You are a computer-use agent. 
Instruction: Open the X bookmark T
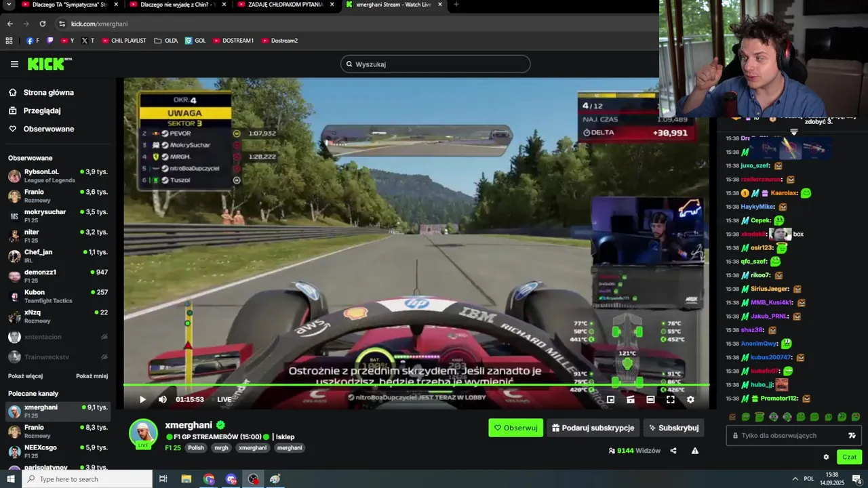pos(87,41)
